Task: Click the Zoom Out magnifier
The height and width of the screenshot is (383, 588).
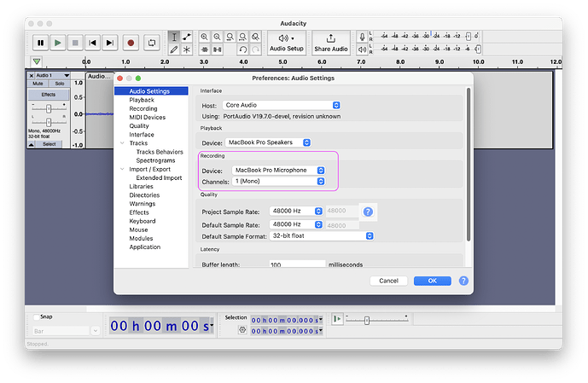Action: pyautogui.click(x=217, y=37)
